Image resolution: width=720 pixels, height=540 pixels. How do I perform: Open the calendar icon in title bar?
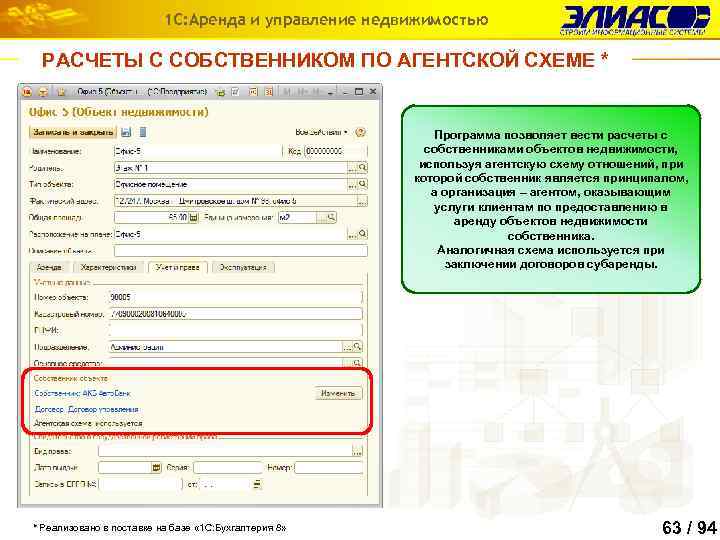[269, 92]
